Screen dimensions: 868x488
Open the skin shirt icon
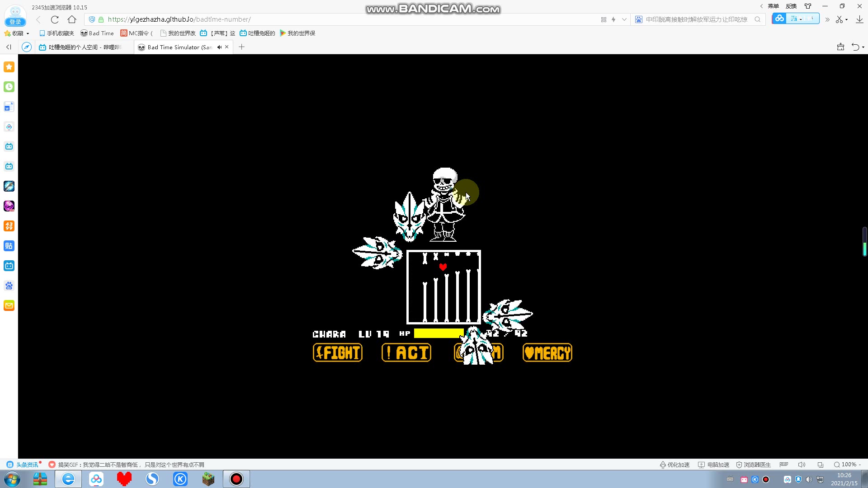(x=808, y=6)
